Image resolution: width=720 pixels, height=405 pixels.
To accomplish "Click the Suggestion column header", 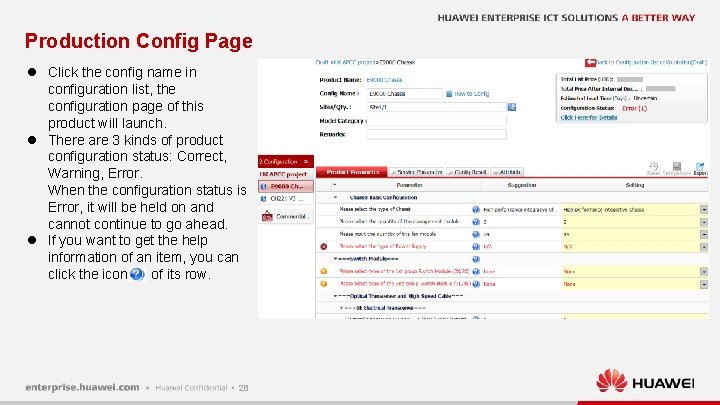I will click(x=522, y=185).
